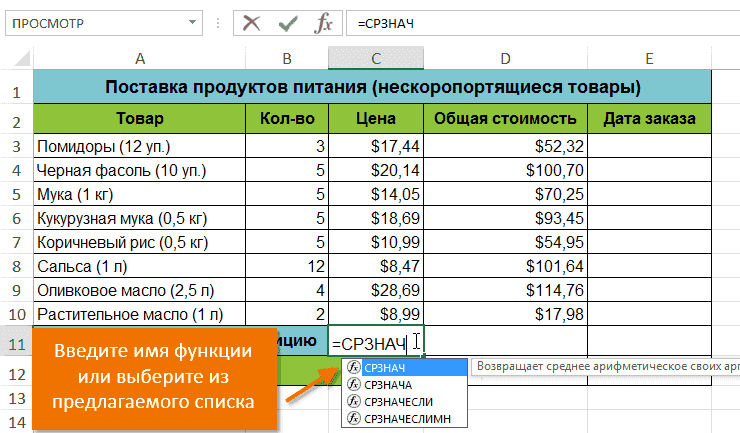Click the Дата заказа header cell
This screenshot has width=740, height=433.
point(649,119)
